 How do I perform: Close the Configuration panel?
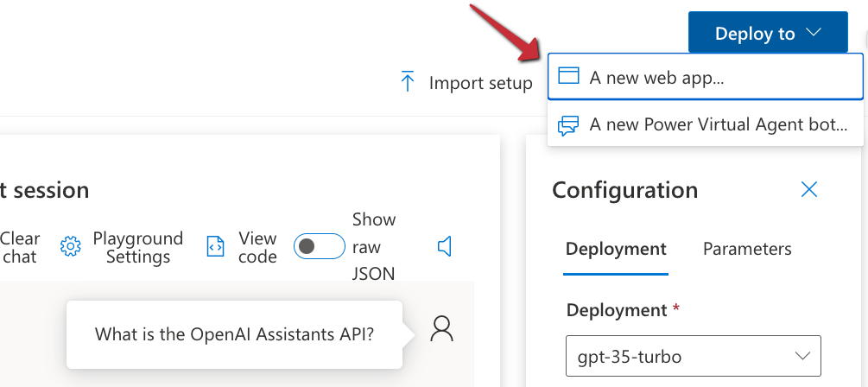(x=808, y=190)
